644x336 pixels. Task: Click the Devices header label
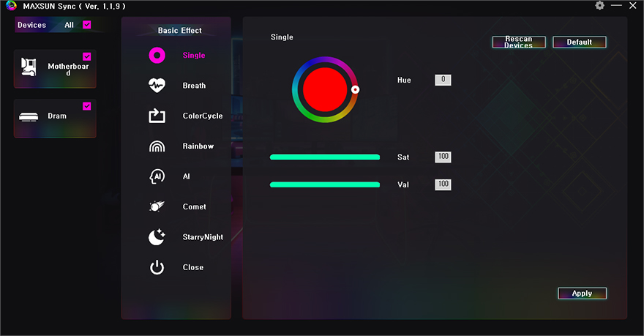click(x=31, y=25)
